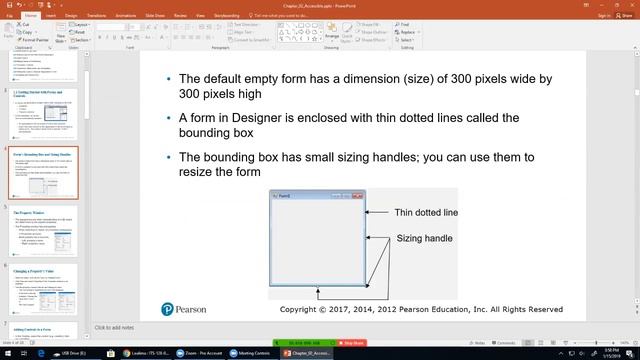
Task: Open the Font name combo box
Action: pos(111,27)
